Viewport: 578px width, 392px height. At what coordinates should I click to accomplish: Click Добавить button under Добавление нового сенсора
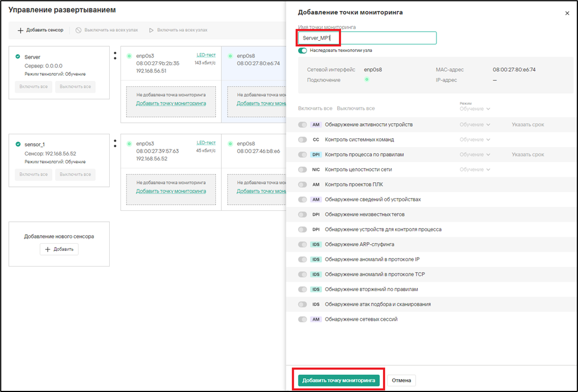click(59, 249)
